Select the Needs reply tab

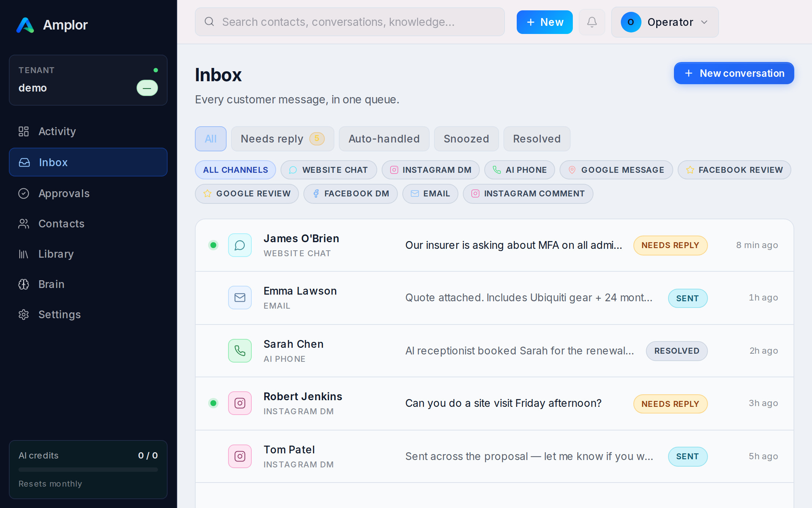click(283, 139)
